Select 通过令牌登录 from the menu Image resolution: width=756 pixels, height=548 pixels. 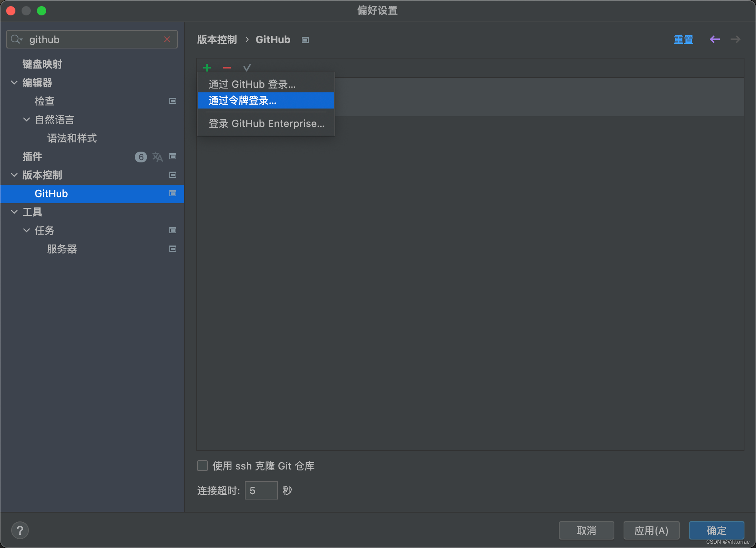point(242,100)
